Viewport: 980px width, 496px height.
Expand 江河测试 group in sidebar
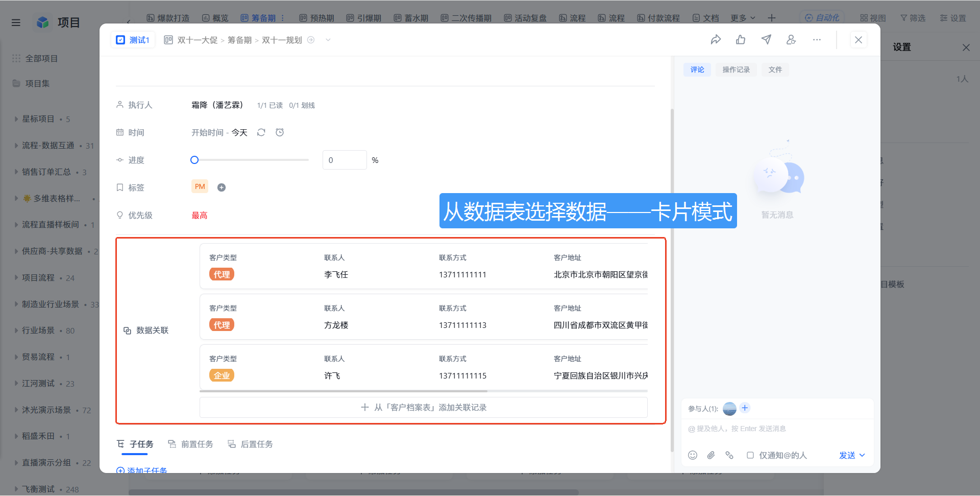click(16, 384)
